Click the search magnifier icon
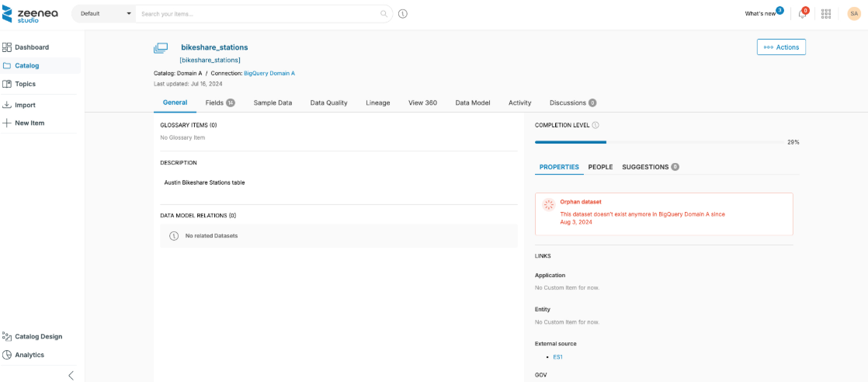 click(384, 14)
